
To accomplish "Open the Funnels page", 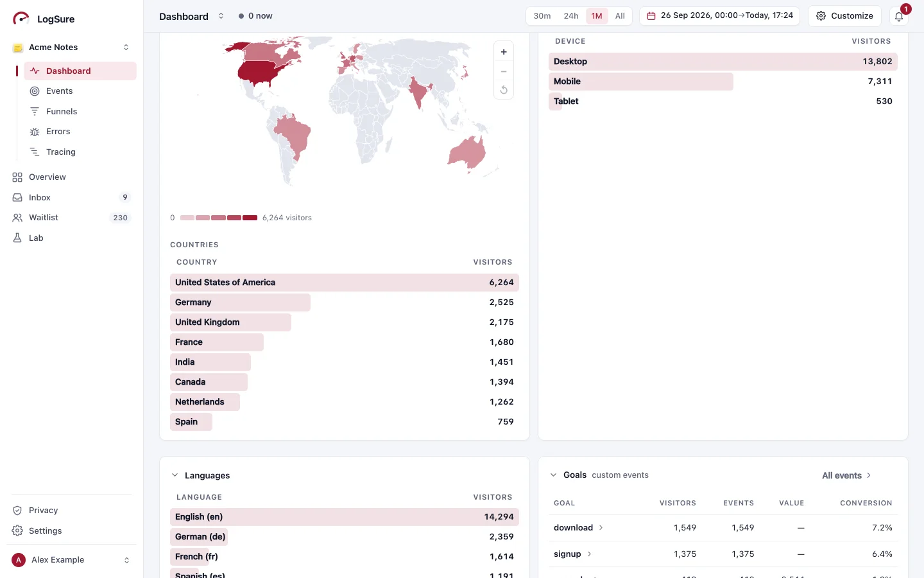I will tap(80, 111).
